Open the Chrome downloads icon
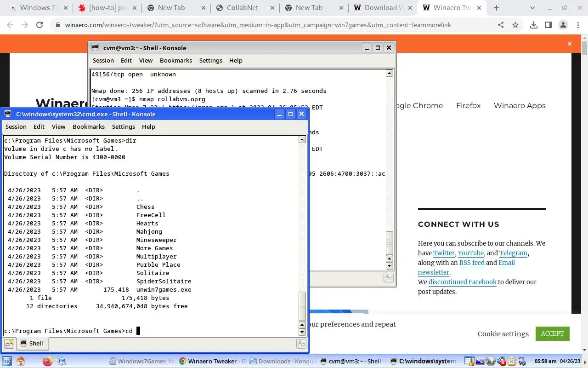This screenshot has height=368, width=588. [x=534, y=25]
